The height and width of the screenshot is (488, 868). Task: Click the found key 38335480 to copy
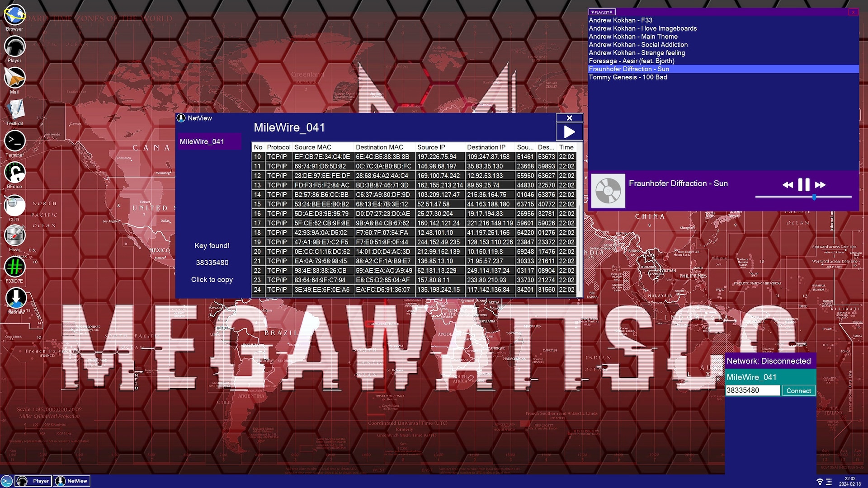click(212, 263)
